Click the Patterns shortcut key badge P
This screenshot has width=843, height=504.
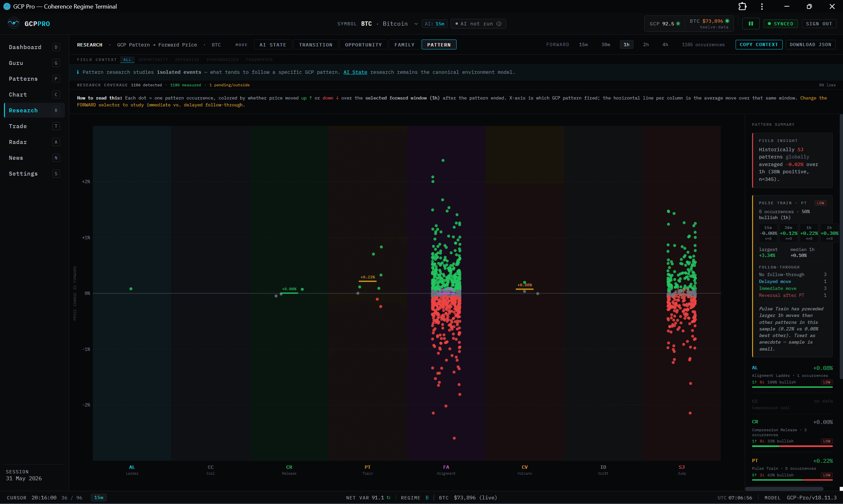pyautogui.click(x=56, y=79)
